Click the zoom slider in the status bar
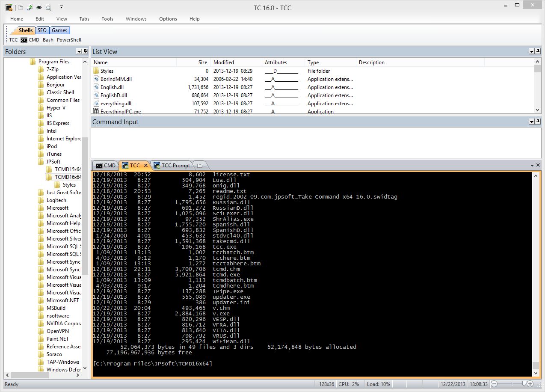Viewport: 545px width, 392px height. [x=524, y=384]
